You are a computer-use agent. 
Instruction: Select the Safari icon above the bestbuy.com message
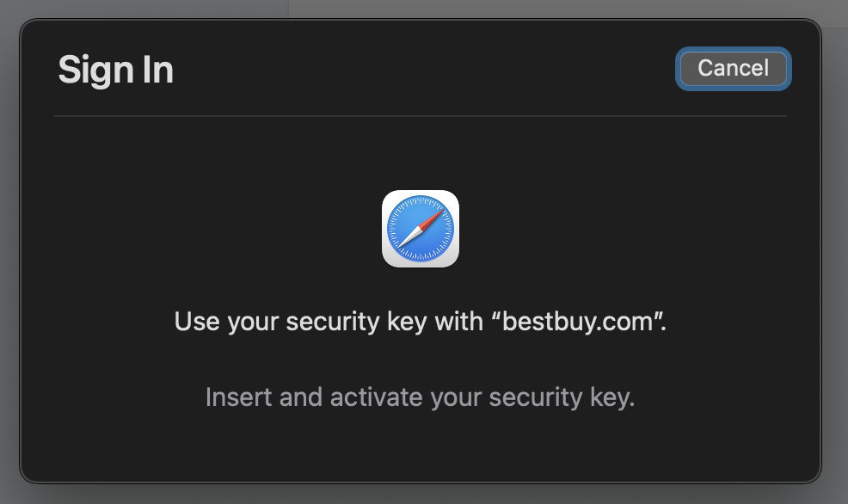click(x=421, y=228)
